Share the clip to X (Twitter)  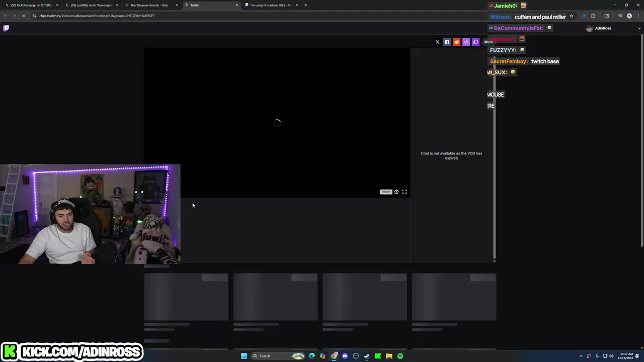[x=437, y=42]
